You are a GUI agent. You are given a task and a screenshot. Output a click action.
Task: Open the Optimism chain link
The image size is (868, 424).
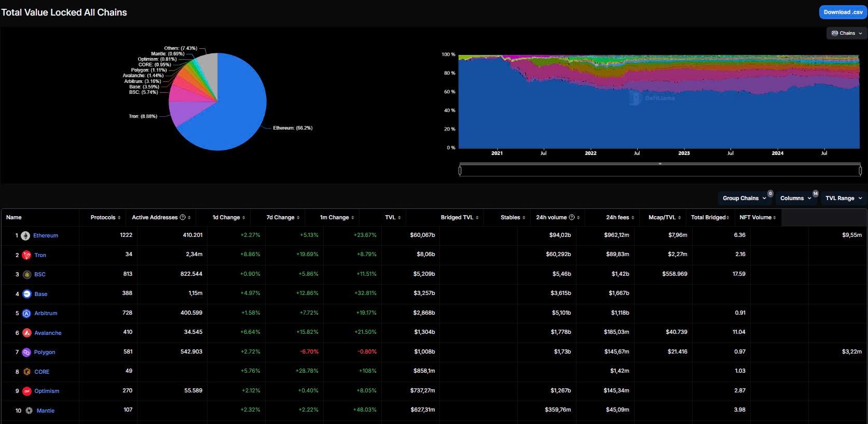(x=47, y=391)
